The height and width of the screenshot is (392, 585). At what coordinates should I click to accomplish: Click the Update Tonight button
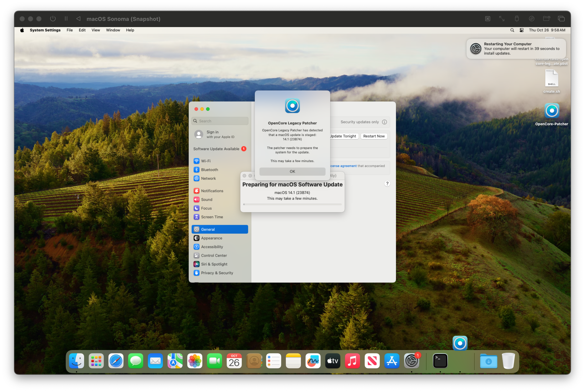(x=344, y=136)
